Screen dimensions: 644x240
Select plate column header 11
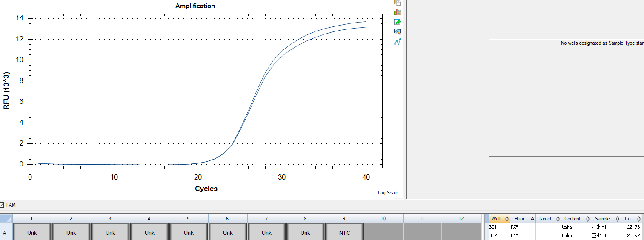tap(422, 219)
